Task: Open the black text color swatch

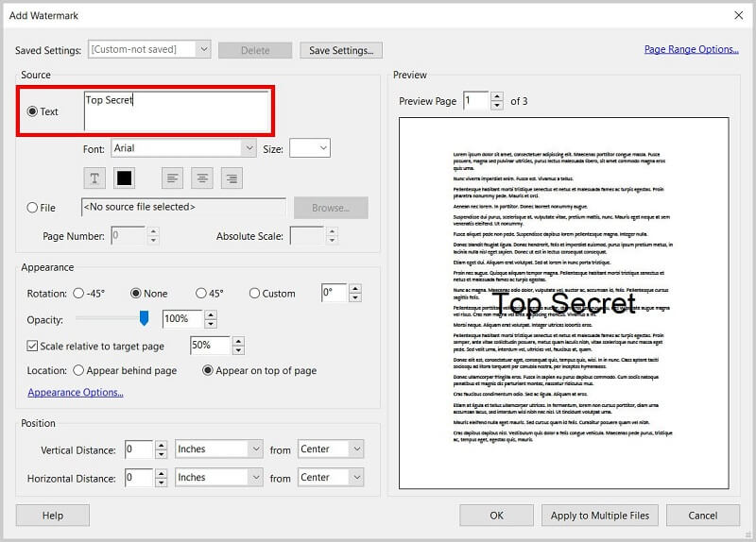Action: tap(124, 178)
